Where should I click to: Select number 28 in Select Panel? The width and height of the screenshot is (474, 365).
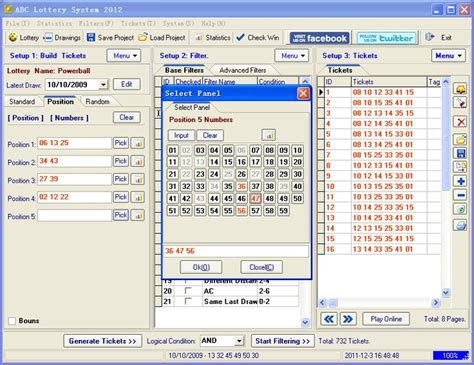269,174
